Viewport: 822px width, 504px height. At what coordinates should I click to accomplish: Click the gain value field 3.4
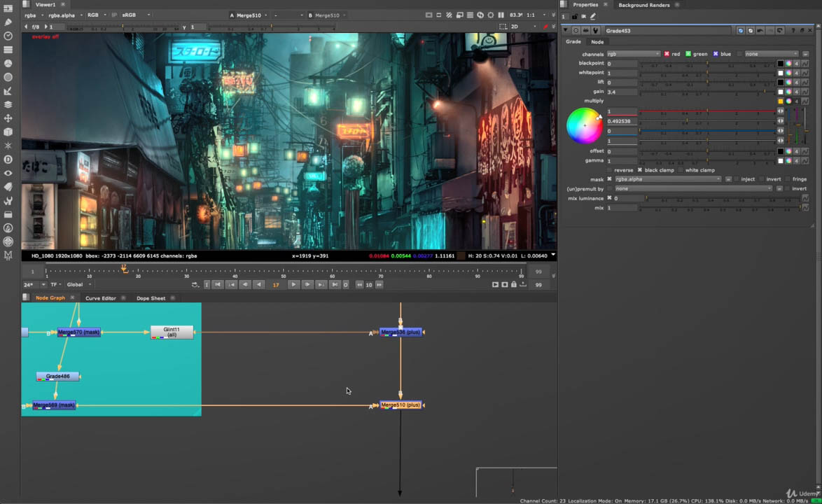coord(622,92)
